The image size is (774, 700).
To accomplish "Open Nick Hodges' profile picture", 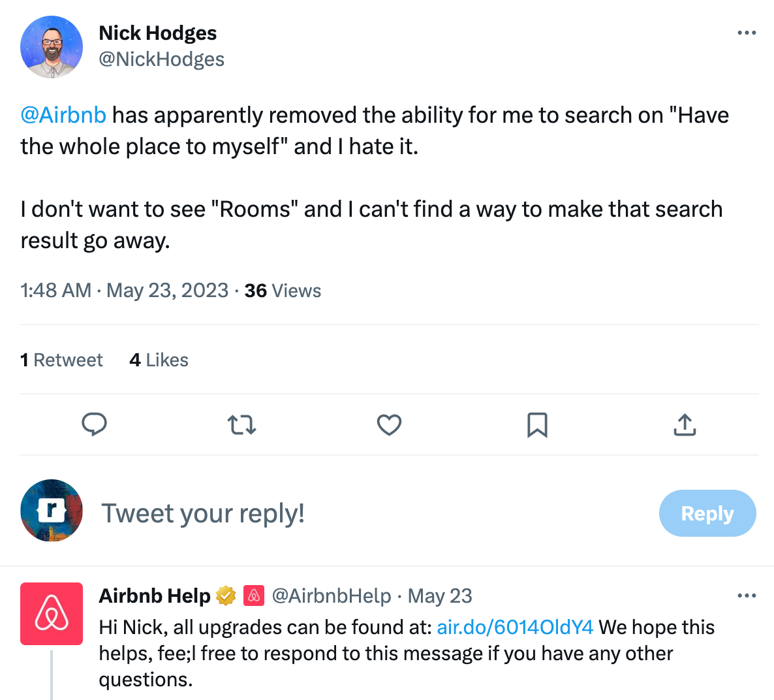I will [52, 46].
